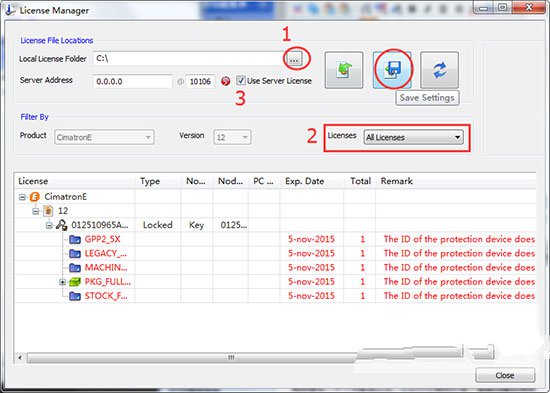Screen dimensions: 550x393
Task: Select the MACHIN... license row
Action: (275, 268)
